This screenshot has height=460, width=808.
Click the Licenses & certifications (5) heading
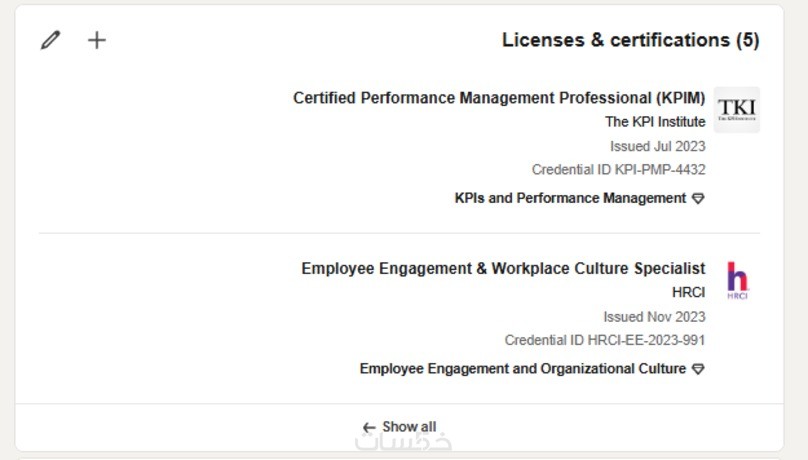(630, 40)
